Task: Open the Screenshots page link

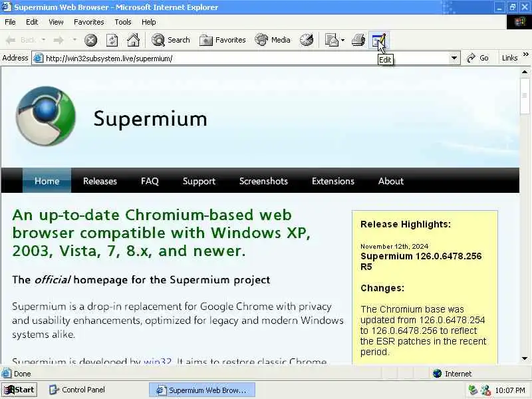Action: [x=263, y=181]
